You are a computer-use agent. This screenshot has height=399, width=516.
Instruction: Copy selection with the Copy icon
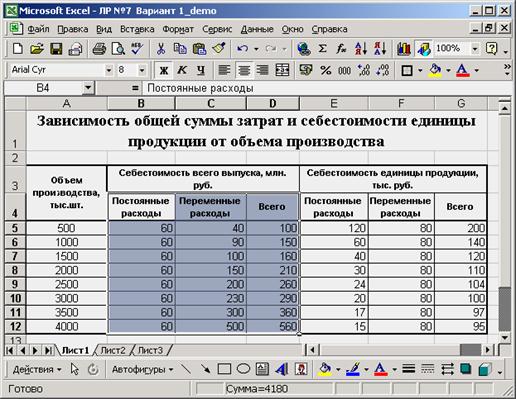coord(180,49)
